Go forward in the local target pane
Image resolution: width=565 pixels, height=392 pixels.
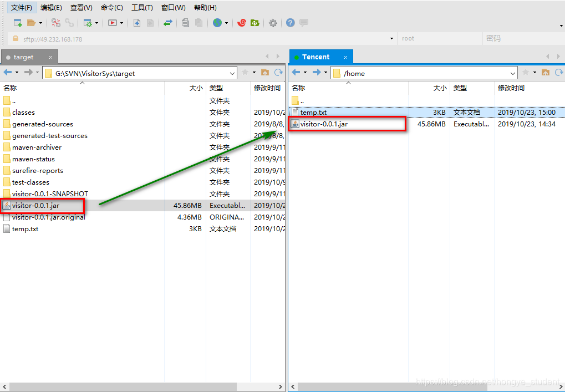pyautogui.click(x=28, y=73)
